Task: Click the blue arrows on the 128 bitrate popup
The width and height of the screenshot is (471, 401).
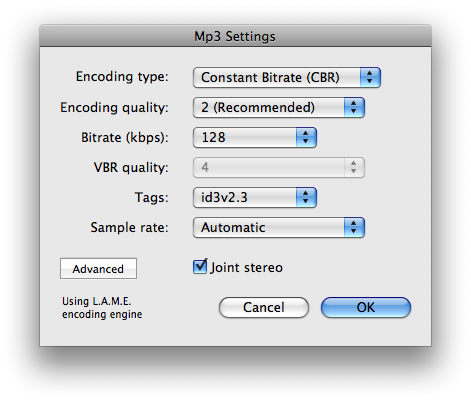Action: coord(306,137)
